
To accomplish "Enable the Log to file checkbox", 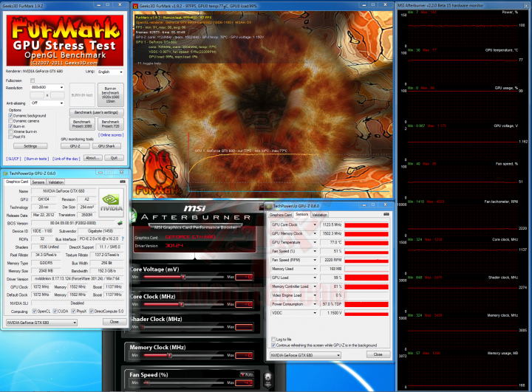I will click(273, 339).
